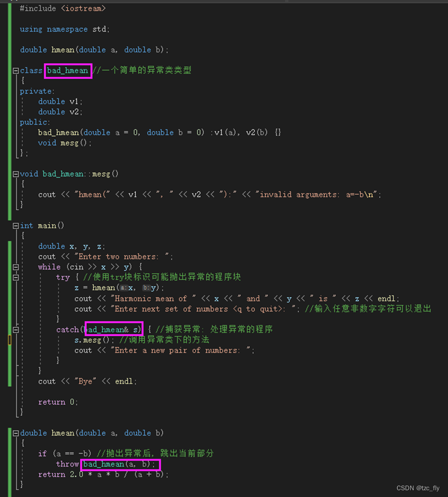Collapse the while (cin >> x >> y) loop

pyautogui.click(x=16, y=267)
